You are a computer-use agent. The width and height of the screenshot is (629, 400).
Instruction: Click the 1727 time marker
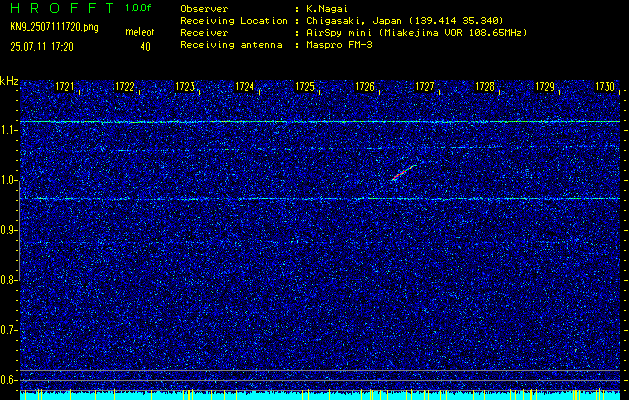coord(425,87)
